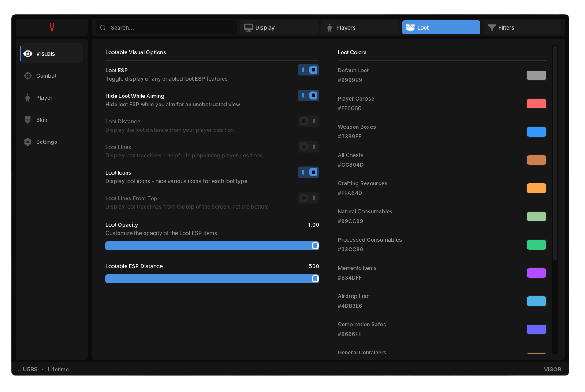The height and width of the screenshot is (392, 585).
Task: Change the Airdrop Loot color swatch
Action: pyautogui.click(x=537, y=301)
